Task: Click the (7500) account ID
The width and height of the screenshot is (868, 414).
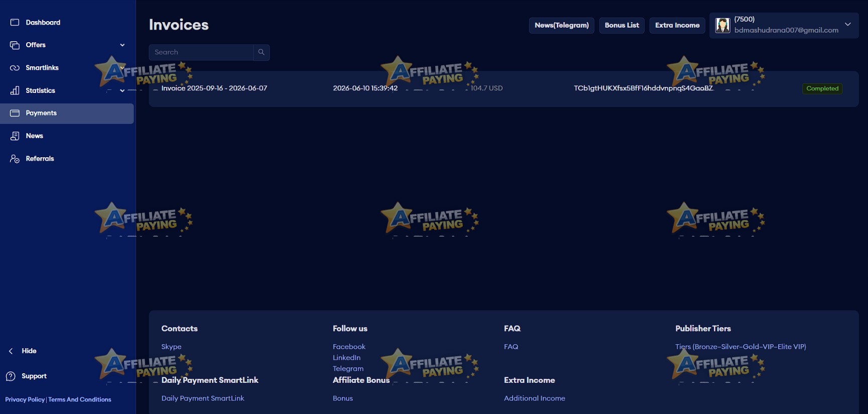Action: [744, 19]
